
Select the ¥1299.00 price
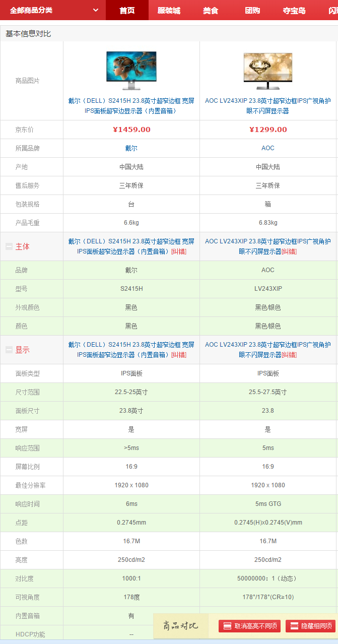coord(268,130)
